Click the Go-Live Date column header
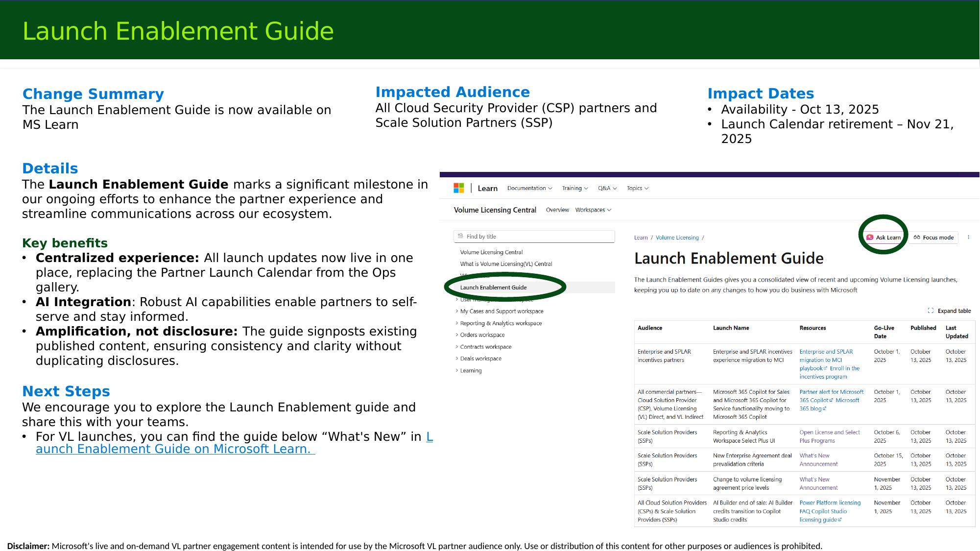980x551 pixels. pyautogui.click(x=884, y=332)
